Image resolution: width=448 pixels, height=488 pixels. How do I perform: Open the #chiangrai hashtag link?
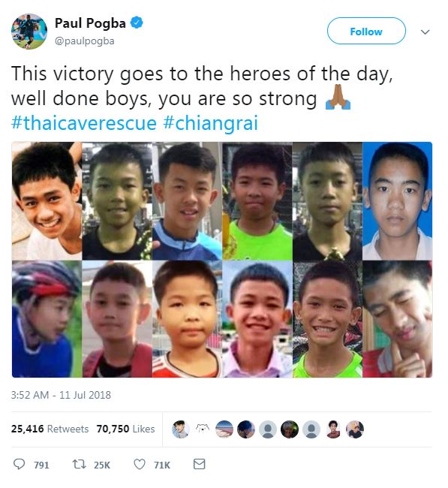(211, 123)
